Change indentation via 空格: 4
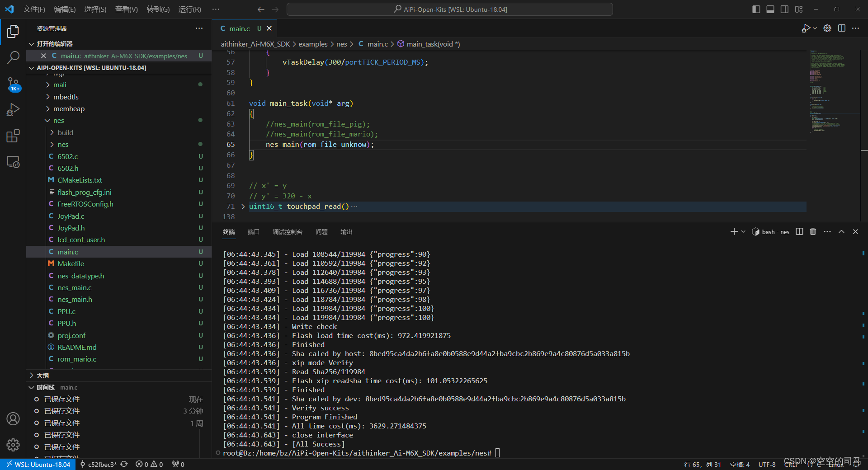 point(740,465)
